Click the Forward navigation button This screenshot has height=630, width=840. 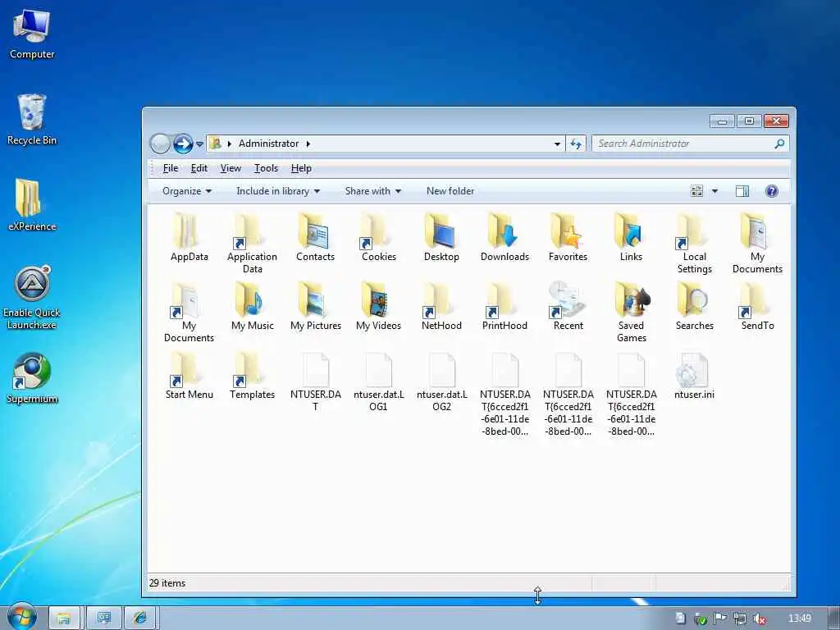click(183, 144)
